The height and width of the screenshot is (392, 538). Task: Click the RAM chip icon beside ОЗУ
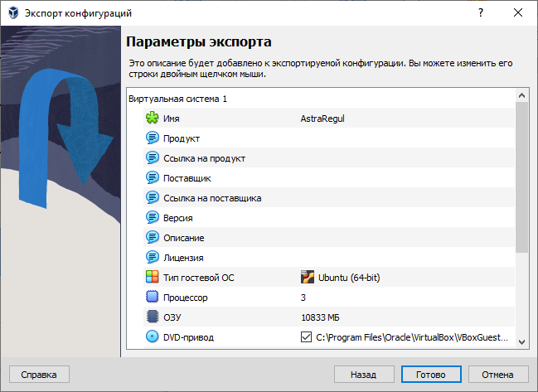pyautogui.click(x=153, y=317)
